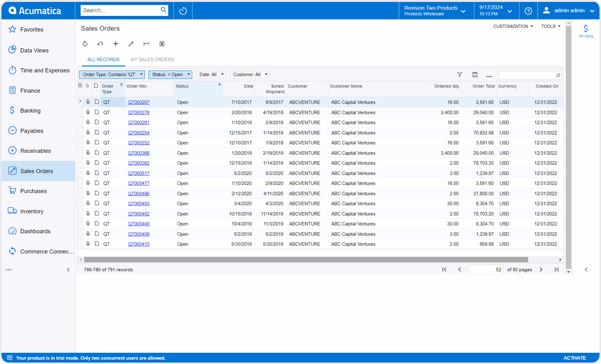601x364 pixels.
Task: Click the pencil Edit icon
Action: click(x=131, y=44)
